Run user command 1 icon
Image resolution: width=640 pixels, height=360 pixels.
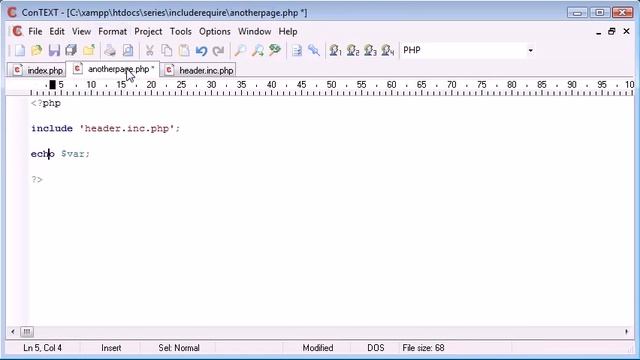point(335,50)
